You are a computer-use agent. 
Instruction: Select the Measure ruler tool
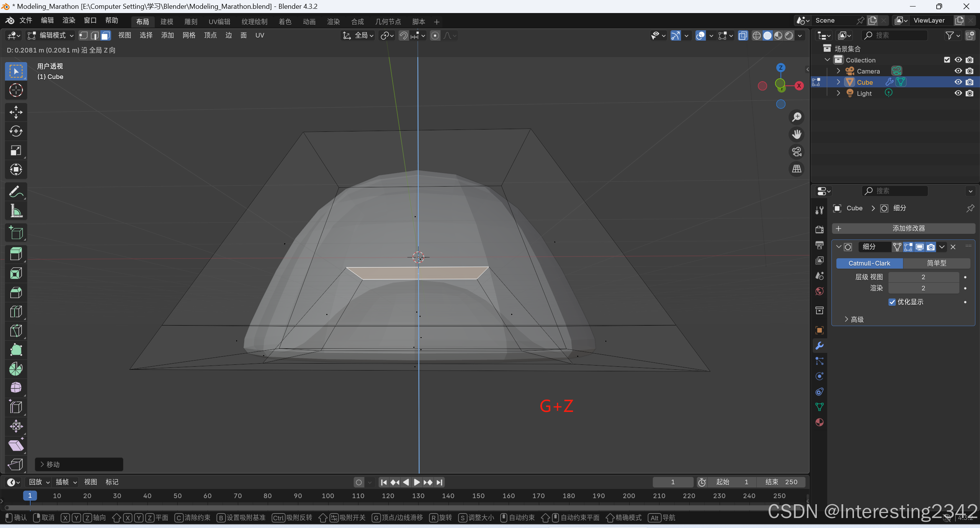[x=16, y=211]
